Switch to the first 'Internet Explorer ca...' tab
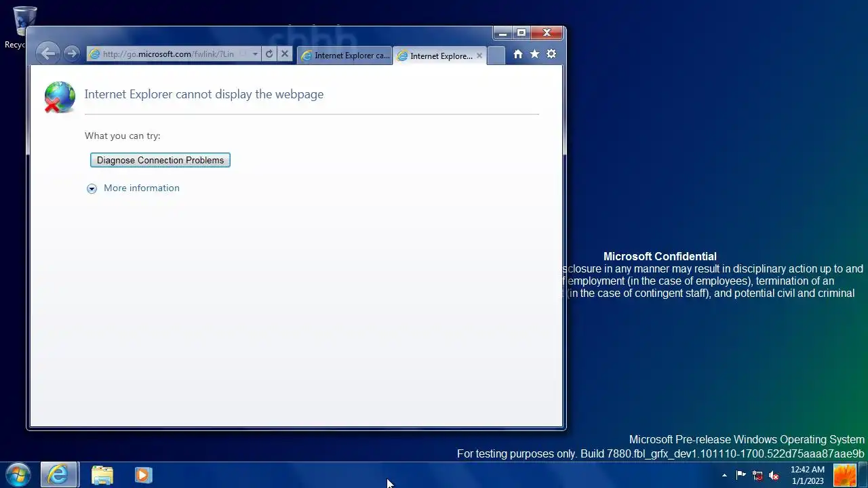 tap(345, 56)
